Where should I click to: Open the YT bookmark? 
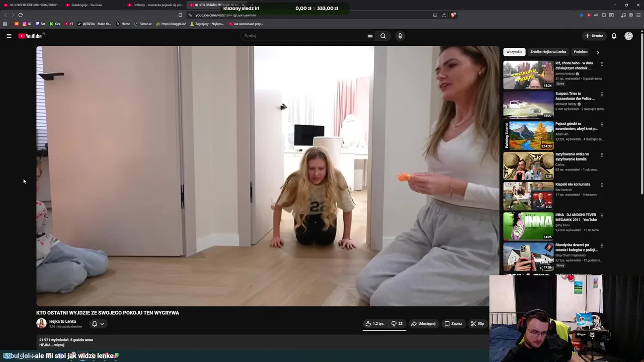(x=69, y=24)
